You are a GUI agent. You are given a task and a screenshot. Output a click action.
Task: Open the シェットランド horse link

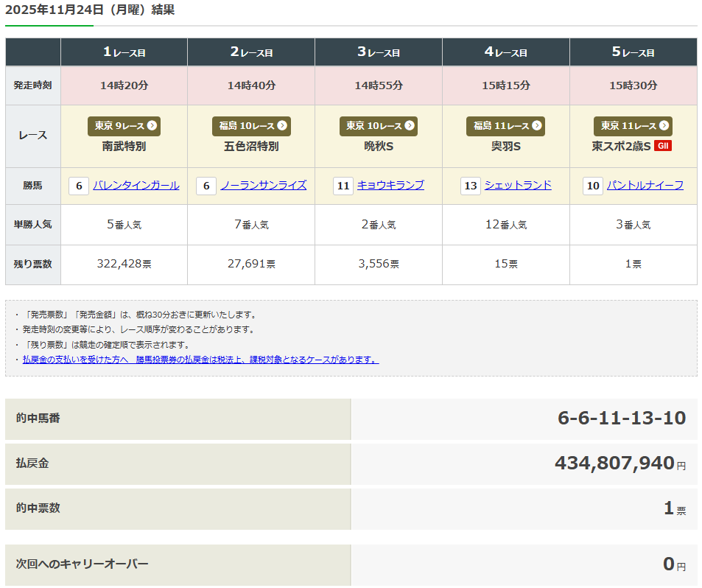click(x=517, y=186)
